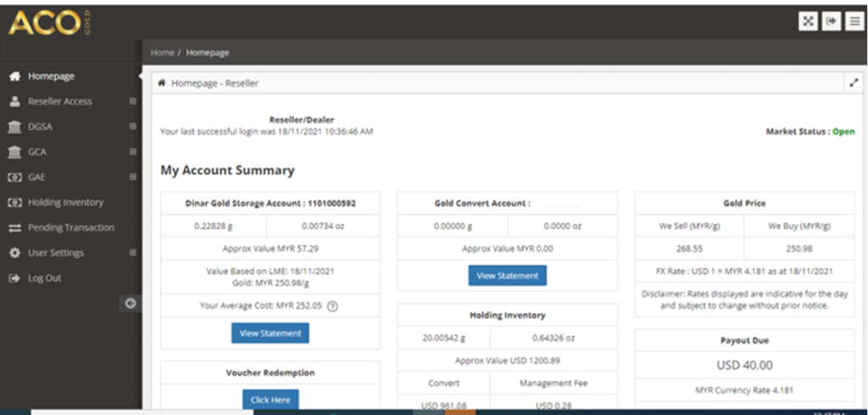The height and width of the screenshot is (415, 868).
Task: Click the help icon beside Average Cost
Action: pos(332,306)
